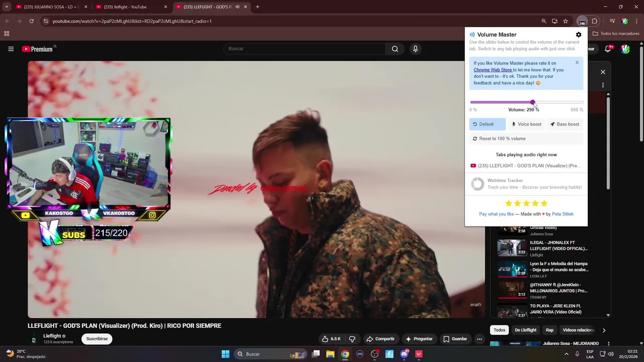Show hidden system tray icons
The width and height of the screenshot is (644, 362).
tap(567, 354)
